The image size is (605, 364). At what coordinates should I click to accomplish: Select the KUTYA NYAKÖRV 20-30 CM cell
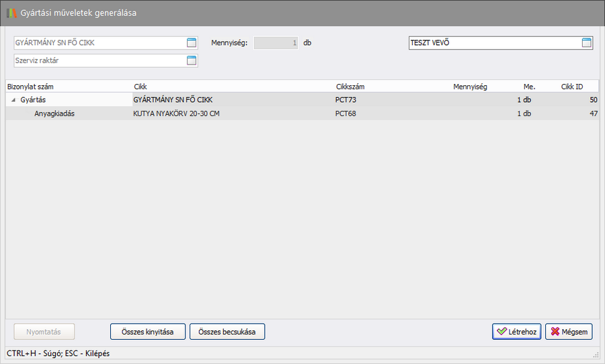(176, 113)
